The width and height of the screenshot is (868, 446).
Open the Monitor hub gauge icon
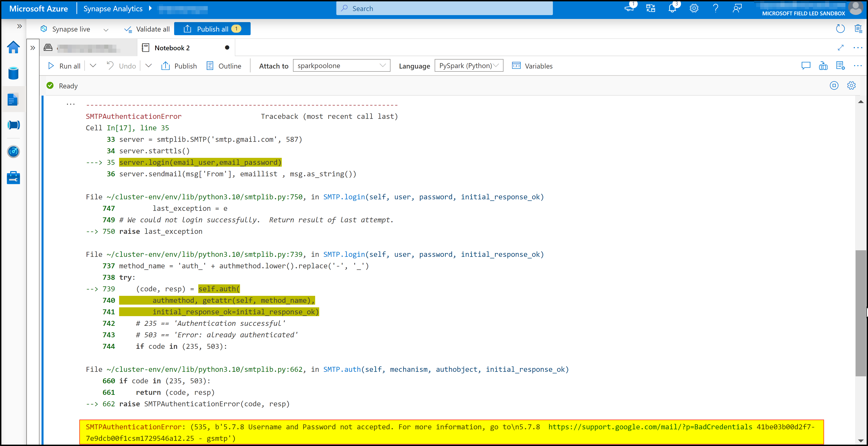pyautogui.click(x=13, y=151)
